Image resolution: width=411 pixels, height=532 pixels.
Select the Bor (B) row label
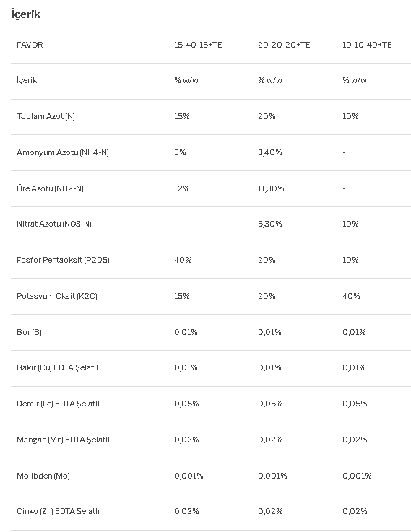(29, 332)
